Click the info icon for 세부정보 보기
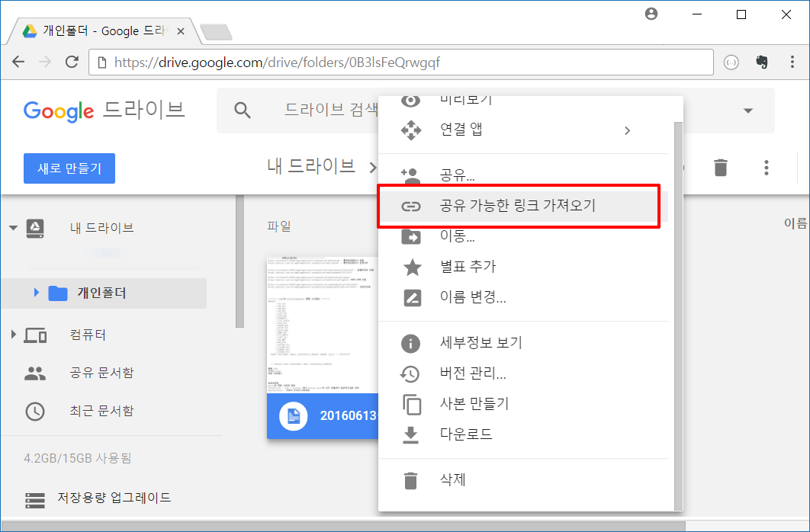The width and height of the screenshot is (810, 532). pos(410,343)
